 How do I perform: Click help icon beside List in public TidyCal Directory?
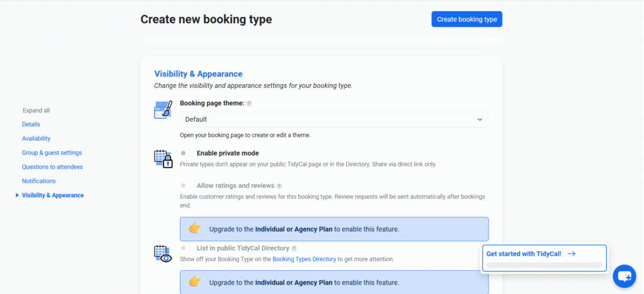294,249
